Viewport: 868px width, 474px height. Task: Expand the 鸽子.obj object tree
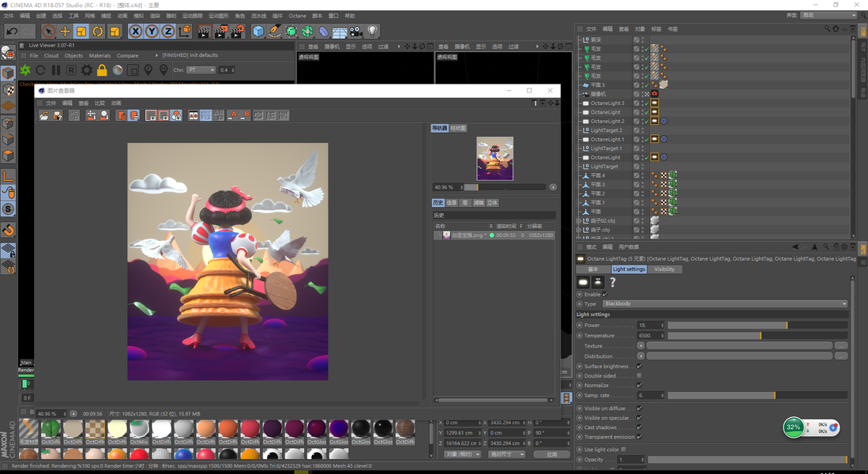(579, 229)
